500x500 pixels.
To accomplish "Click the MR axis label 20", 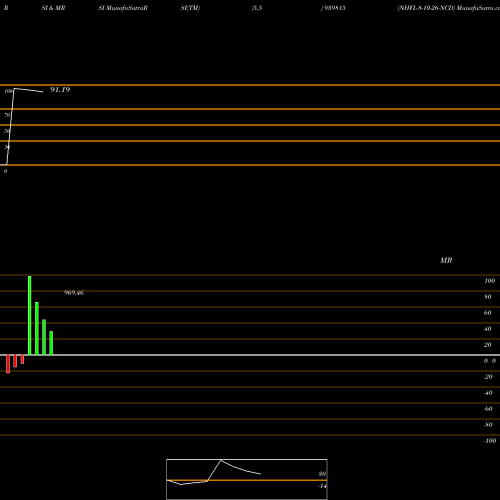I will 488,345.
